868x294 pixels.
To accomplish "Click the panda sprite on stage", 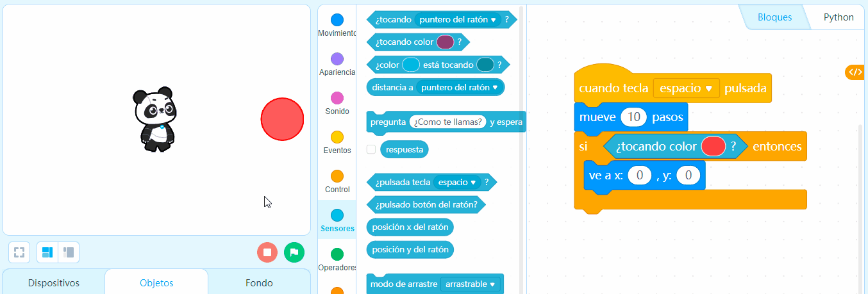I will coord(154,120).
